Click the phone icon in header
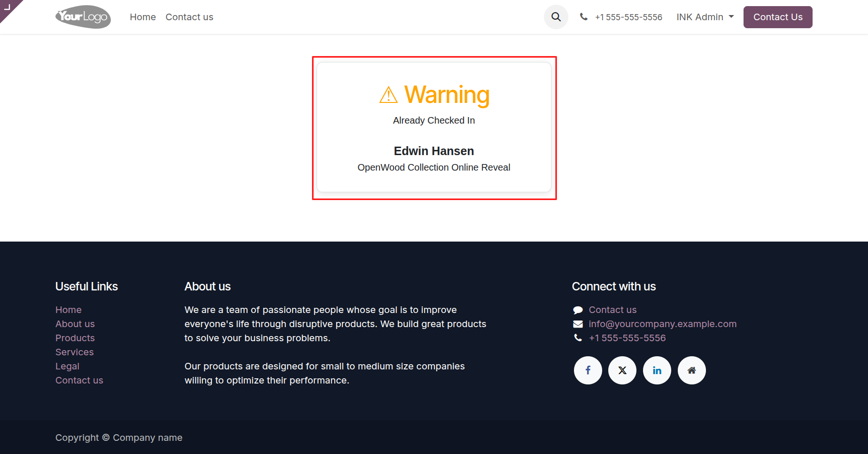The image size is (868, 454). pos(583,17)
